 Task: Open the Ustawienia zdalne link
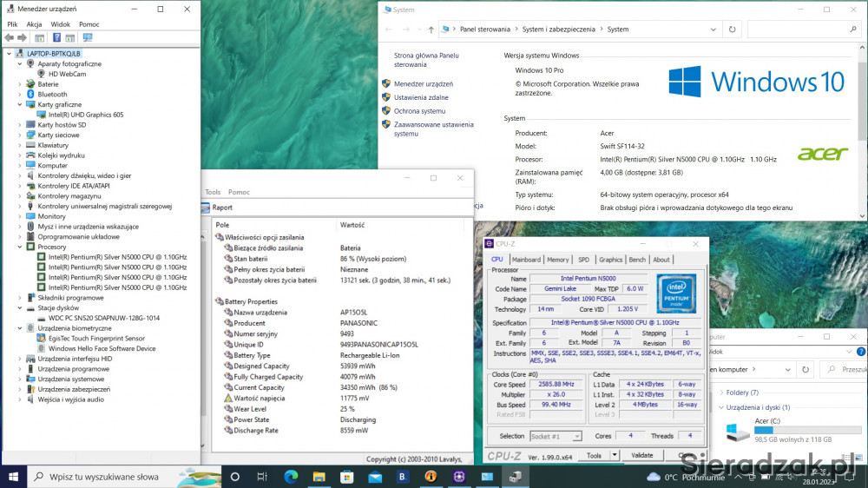pyautogui.click(x=420, y=97)
